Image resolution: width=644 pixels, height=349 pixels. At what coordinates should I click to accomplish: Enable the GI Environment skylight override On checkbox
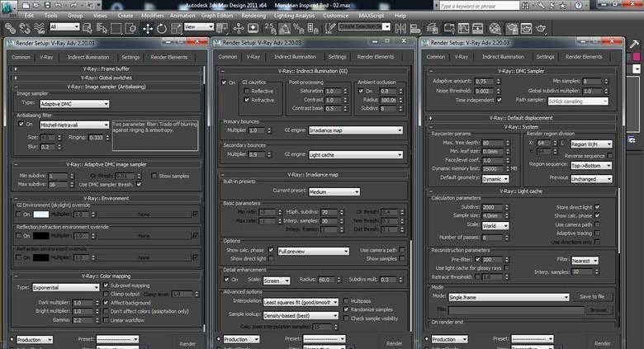click(x=18, y=214)
